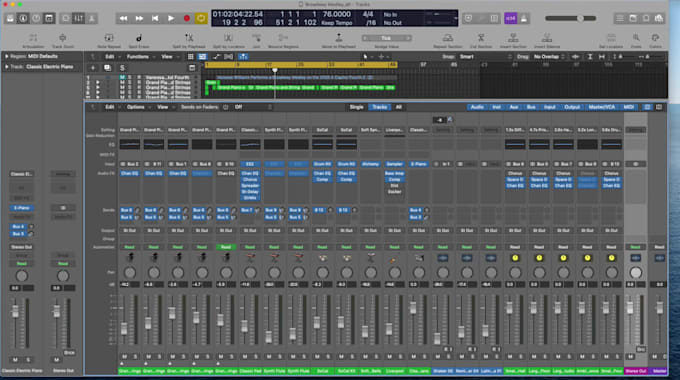Go to beginning of project
This screenshot has height=380, width=680.
[x=155, y=18]
